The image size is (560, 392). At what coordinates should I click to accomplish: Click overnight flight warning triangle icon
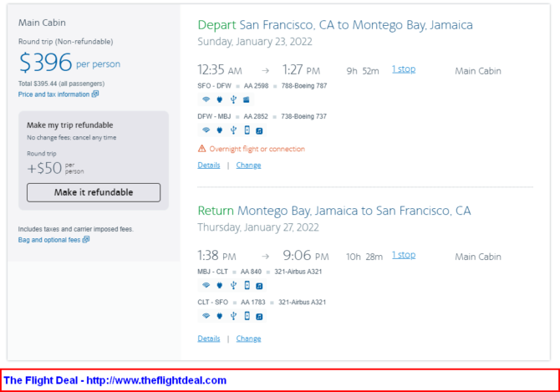tap(201, 149)
